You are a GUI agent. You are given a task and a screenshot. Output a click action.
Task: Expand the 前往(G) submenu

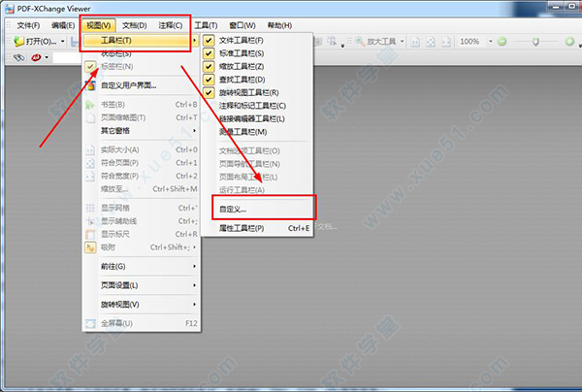coord(194,267)
